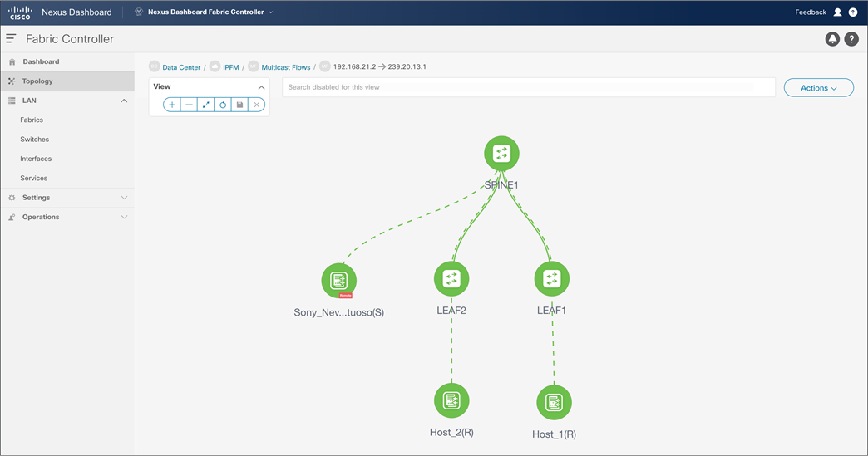Screen dimensions: 868x456
Task: Open the hamburger navigation menu
Action: coord(11,39)
